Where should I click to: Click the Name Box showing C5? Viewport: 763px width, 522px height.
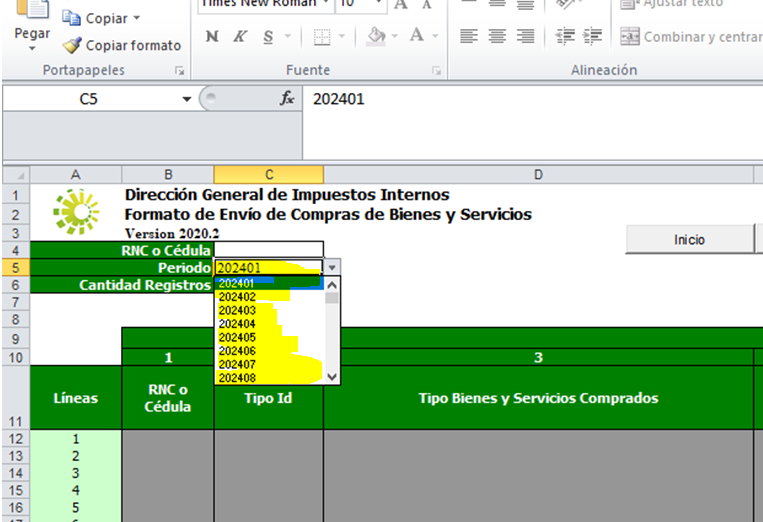point(89,99)
